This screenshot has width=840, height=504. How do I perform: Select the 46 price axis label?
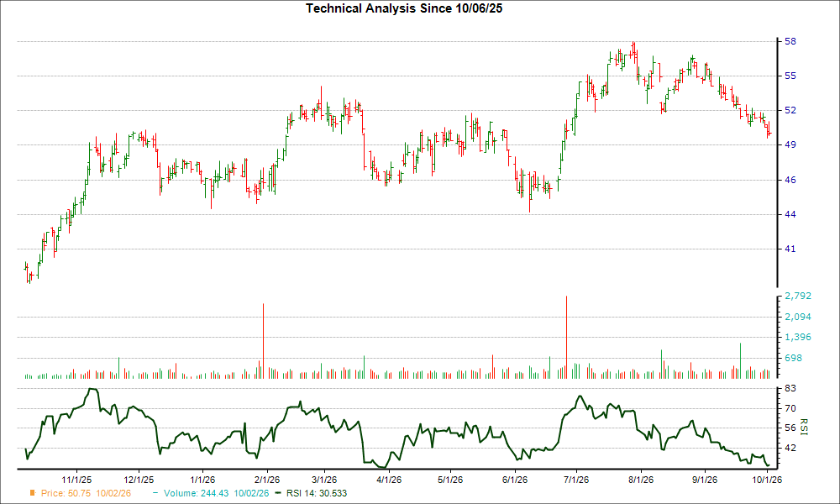point(790,180)
